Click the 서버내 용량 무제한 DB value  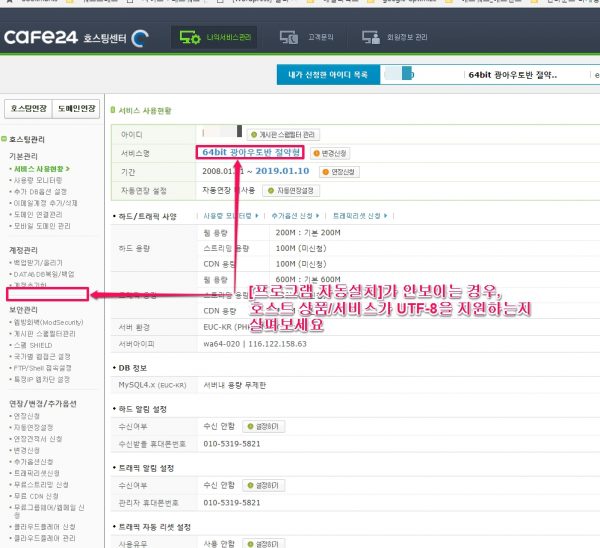(x=234, y=385)
